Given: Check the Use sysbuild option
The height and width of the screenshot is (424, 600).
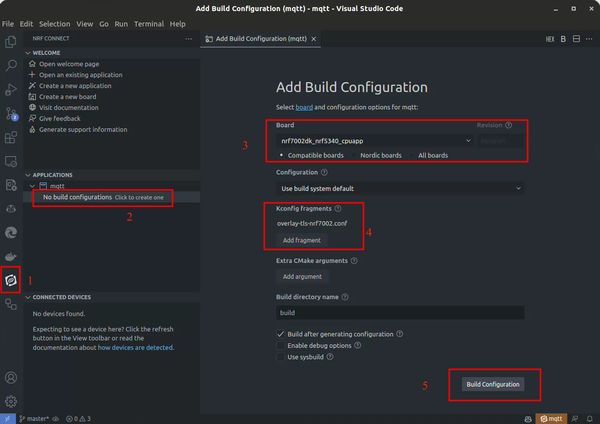Looking at the screenshot, I should coord(280,357).
